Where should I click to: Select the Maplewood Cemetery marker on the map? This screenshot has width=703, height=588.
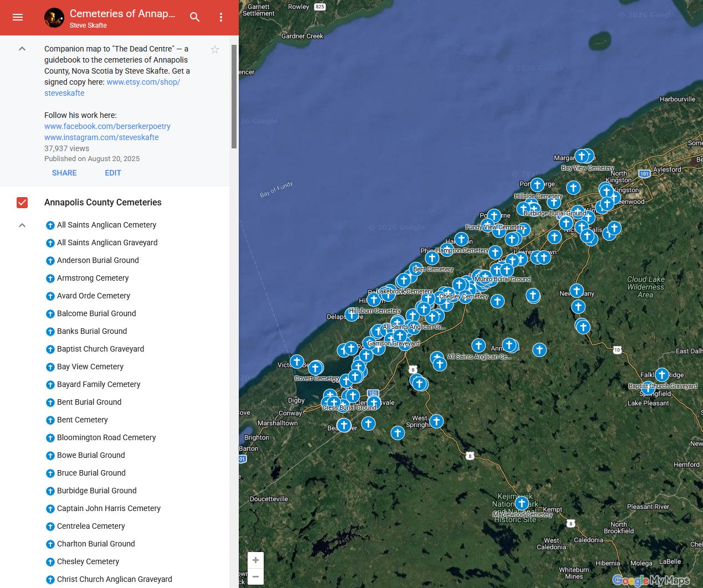click(521, 503)
